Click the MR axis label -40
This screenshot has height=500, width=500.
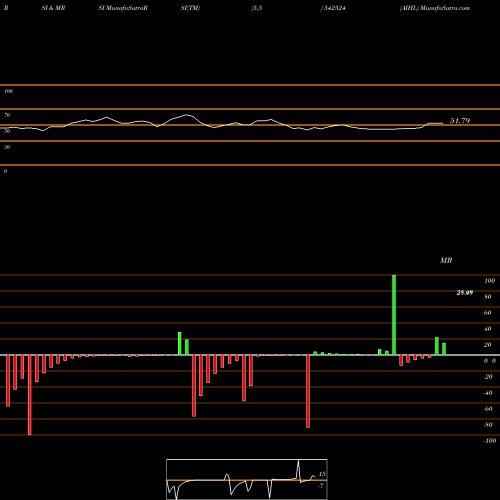point(488,393)
